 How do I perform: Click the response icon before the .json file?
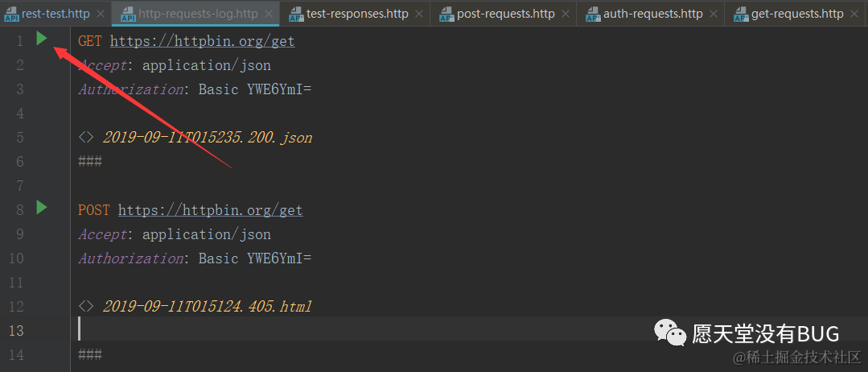[x=86, y=138]
